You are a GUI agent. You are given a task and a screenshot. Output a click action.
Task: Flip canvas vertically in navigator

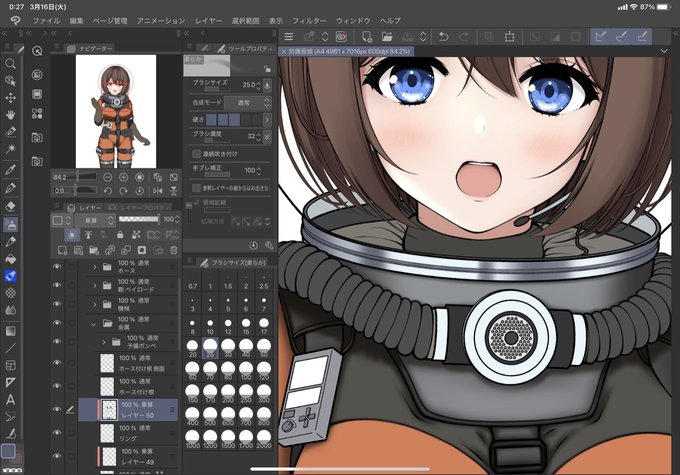(x=173, y=191)
